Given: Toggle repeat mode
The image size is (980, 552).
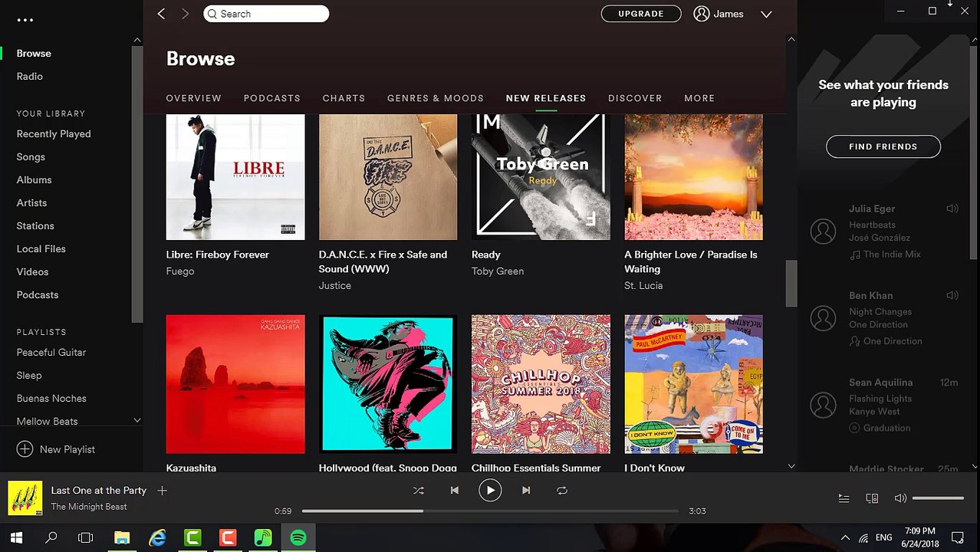Looking at the screenshot, I should pyautogui.click(x=562, y=490).
